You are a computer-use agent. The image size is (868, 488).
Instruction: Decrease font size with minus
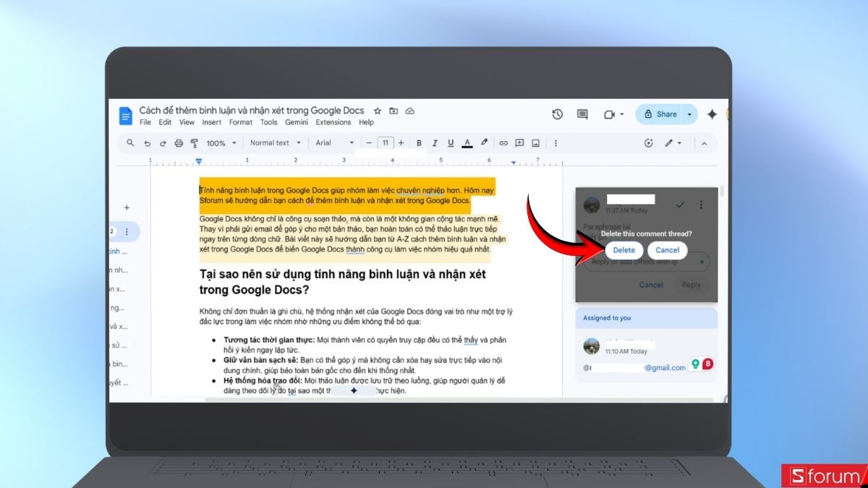369,143
